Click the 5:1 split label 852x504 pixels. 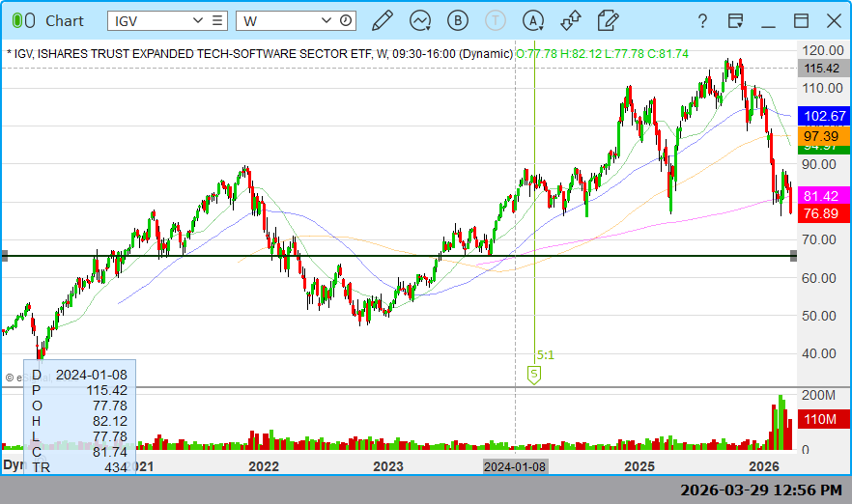coord(545,355)
